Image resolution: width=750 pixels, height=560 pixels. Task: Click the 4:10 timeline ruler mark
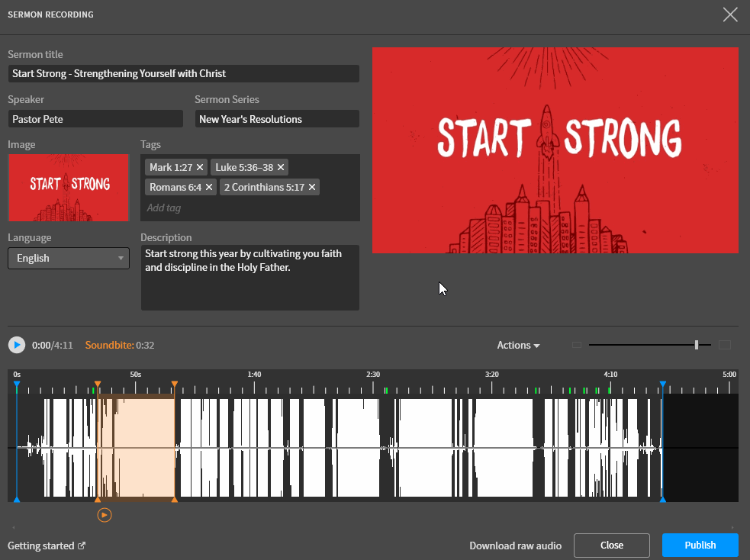point(610,375)
